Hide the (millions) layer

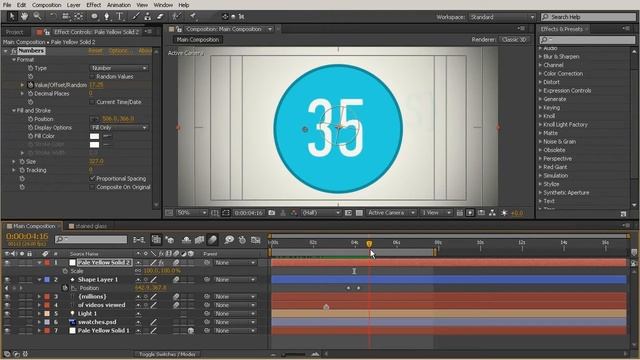pyautogui.click(x=7, y=297)
